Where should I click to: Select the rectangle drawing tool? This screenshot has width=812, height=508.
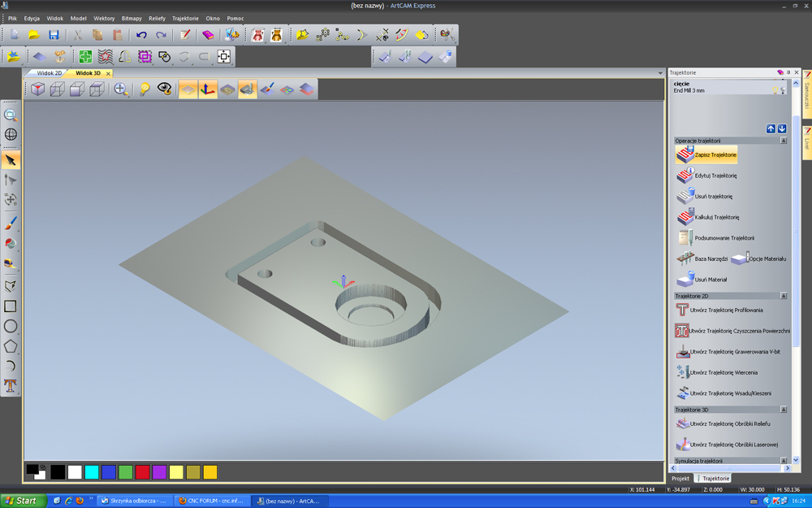[x=11, y=306]
